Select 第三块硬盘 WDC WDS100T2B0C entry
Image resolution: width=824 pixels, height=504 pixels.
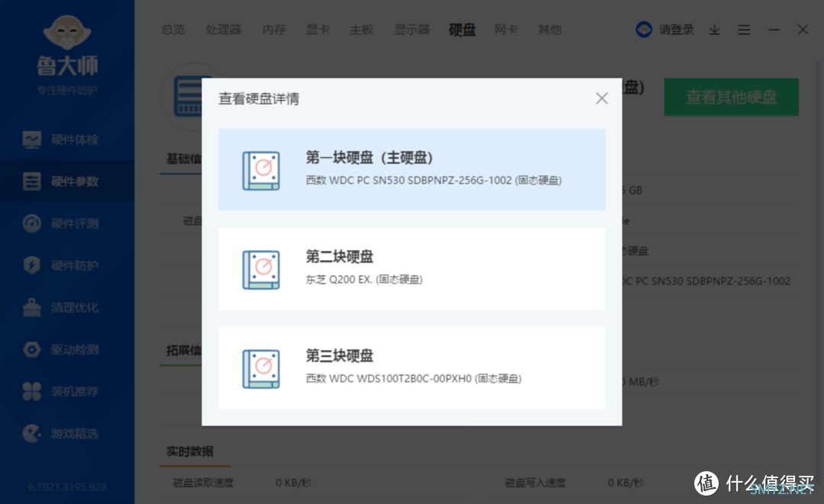tap(411, 368)
